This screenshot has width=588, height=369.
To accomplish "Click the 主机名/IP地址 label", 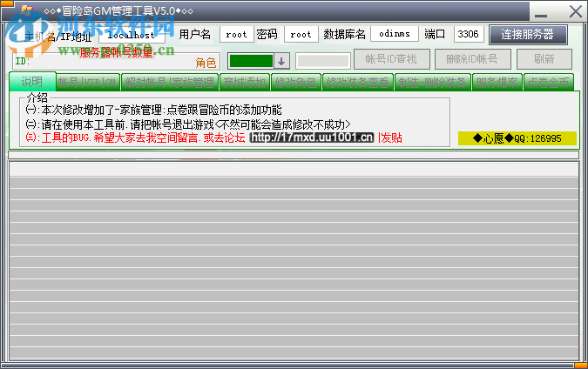I will [58, 37].
